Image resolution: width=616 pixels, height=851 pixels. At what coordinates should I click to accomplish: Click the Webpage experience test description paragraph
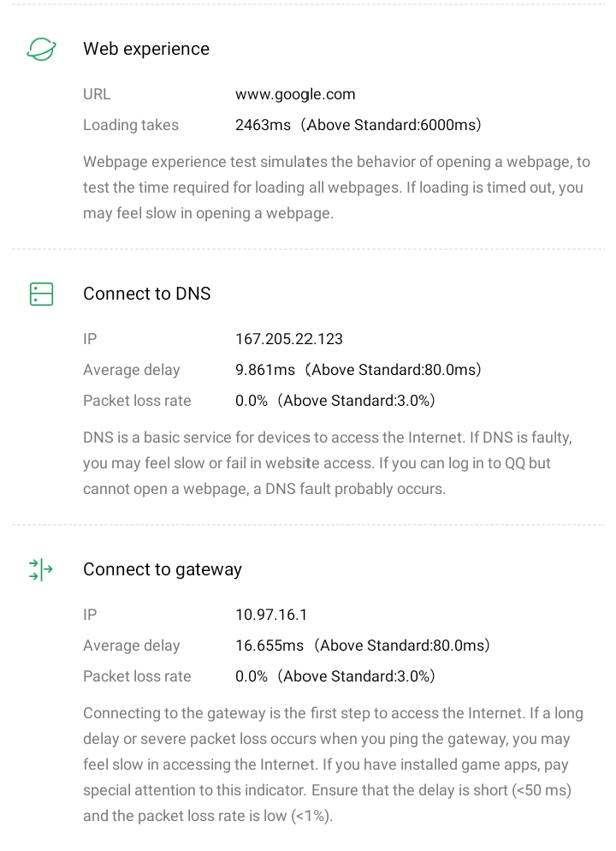click(336, 188)
